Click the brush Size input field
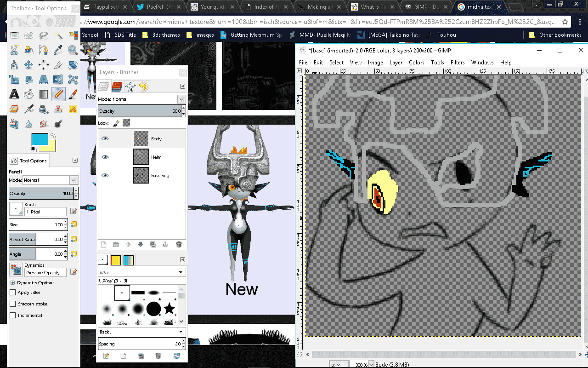 35,224
